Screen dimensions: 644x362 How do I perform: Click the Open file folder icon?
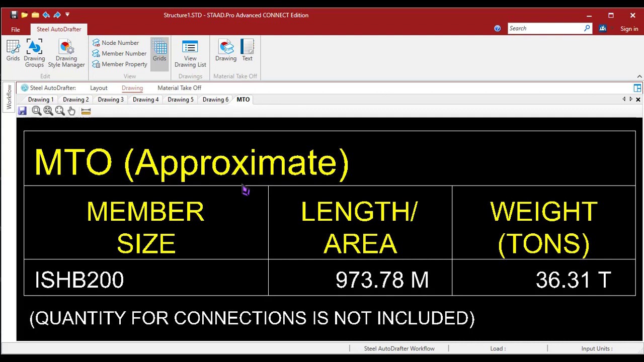[24, 15]
